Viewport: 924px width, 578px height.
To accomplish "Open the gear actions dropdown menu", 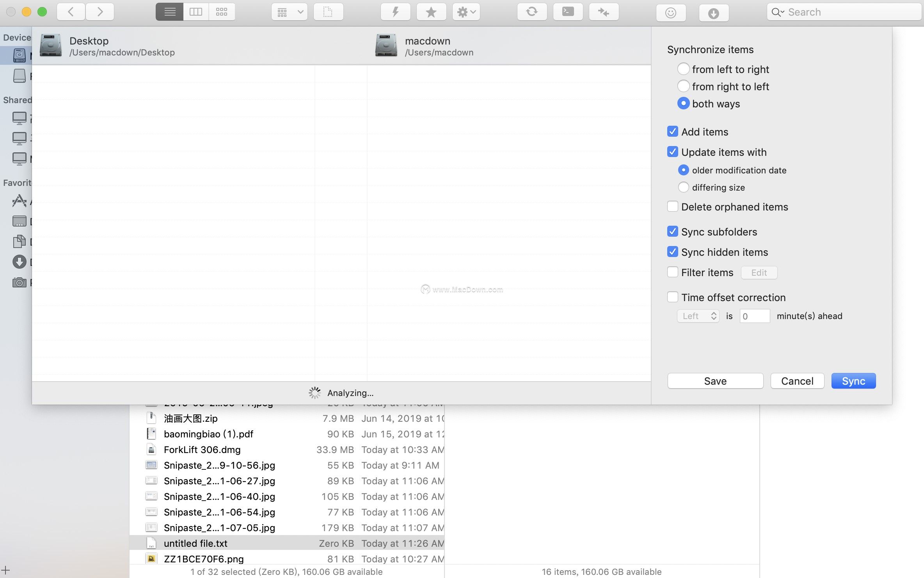I will pyautogui.click(x=466, y=12).
